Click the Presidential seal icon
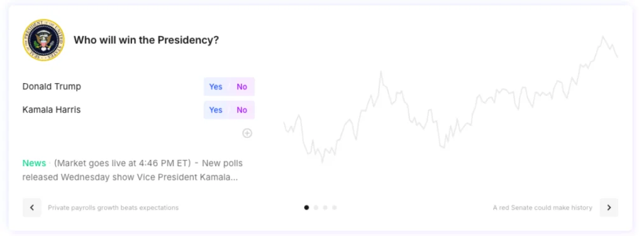The image size is (644, 236). [43, 40]
